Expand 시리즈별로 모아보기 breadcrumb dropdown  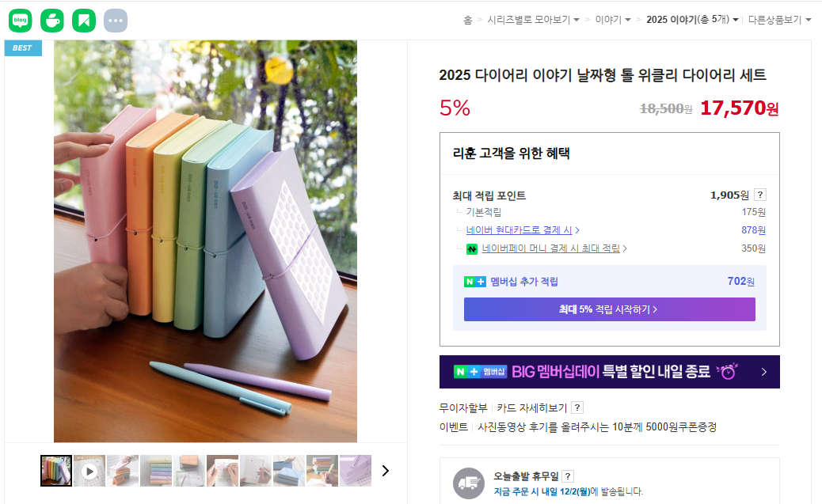tap(533, 20)
